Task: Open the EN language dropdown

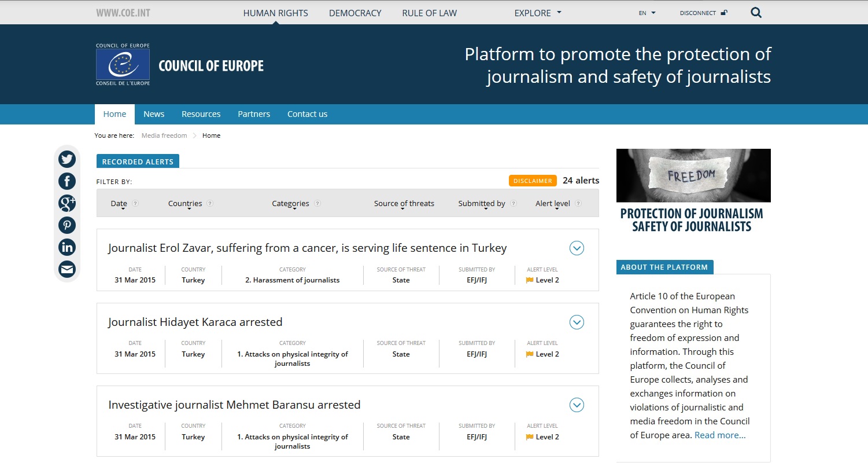Action: pos(646,12)
